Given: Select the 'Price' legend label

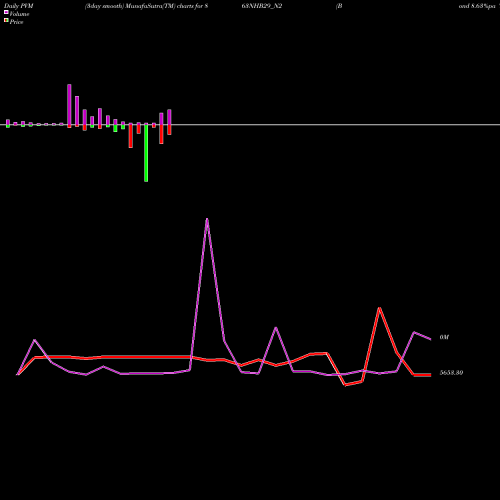Looking at the screenshot, I should pyautogui.click(x=16, y=22).
